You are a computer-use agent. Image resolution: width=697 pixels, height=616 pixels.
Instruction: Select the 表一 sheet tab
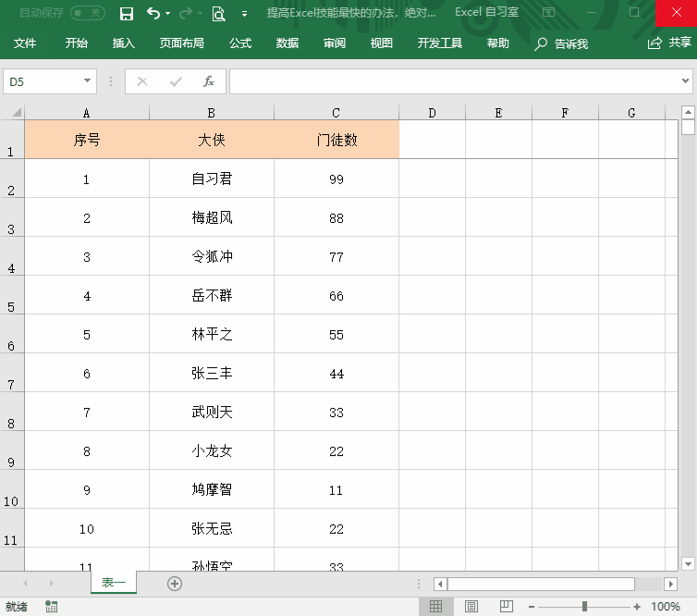(x=113, y=583)
